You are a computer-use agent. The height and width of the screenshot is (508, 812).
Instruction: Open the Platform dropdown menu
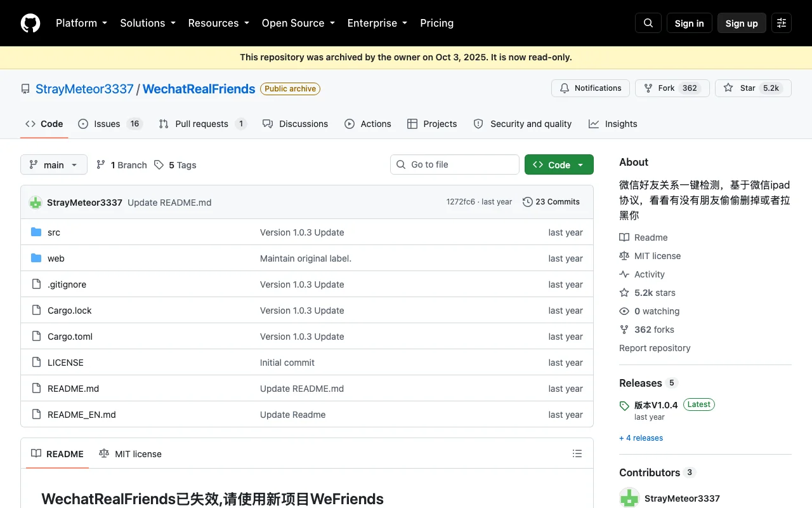pos(81,23)
